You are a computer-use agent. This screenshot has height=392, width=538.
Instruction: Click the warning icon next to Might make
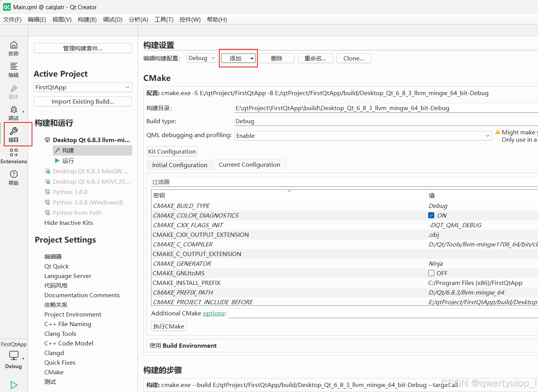pos(498,132)
